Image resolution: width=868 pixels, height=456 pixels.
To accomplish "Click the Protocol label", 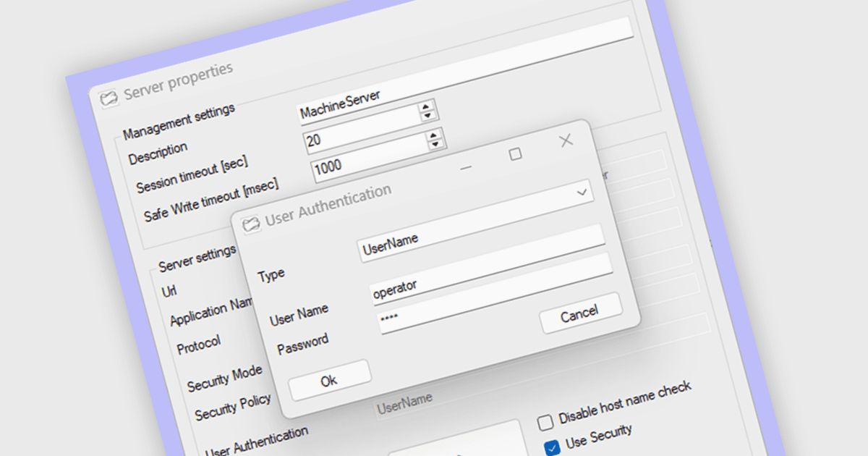I will pos(199,345).
